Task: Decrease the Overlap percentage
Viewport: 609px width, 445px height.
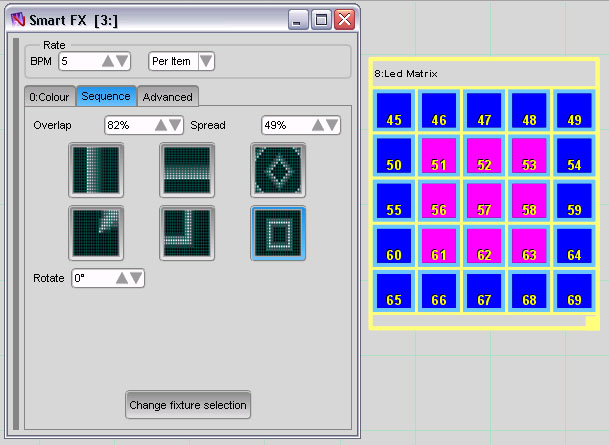Action: (174, 126)
